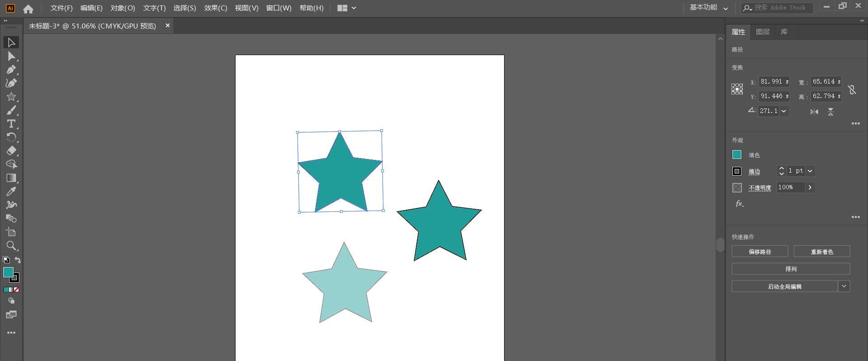
Task: Pick the Eyedropper tool
Action: [11, 192]
